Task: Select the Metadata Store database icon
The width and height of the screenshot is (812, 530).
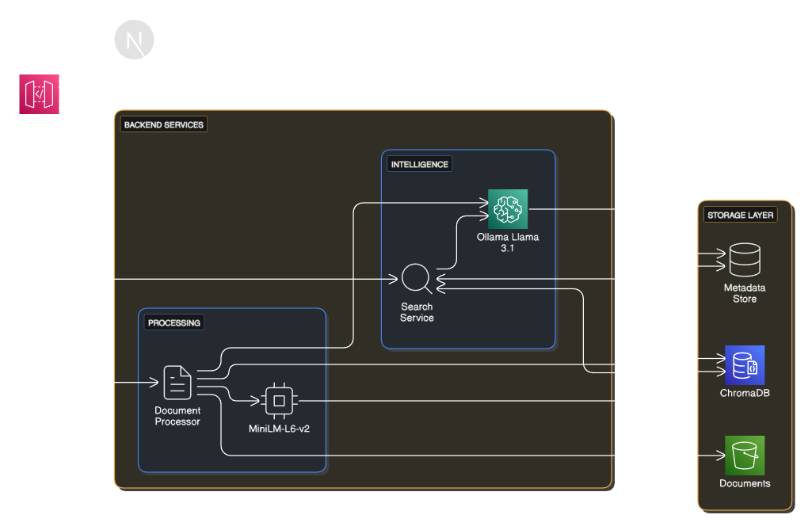Action: pyautogui.click(x=743, y=260)
